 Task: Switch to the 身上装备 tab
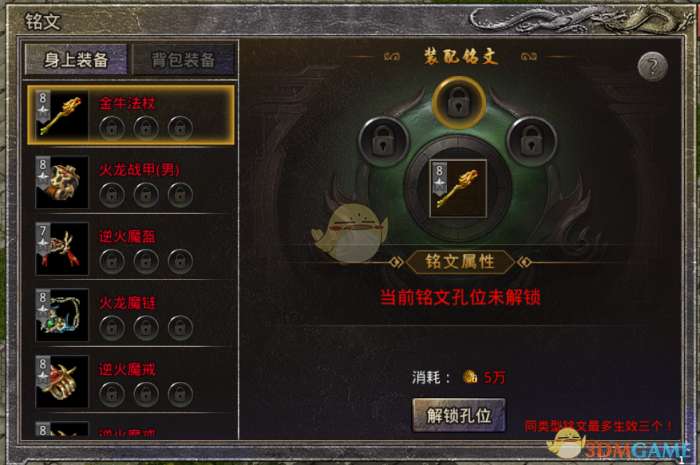pos(76,59)
